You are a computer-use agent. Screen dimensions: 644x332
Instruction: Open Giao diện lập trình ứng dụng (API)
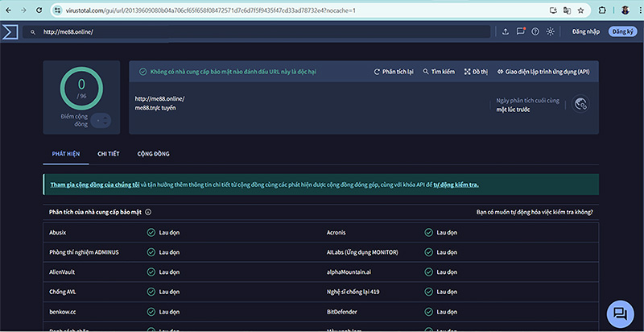coord(543,72)
